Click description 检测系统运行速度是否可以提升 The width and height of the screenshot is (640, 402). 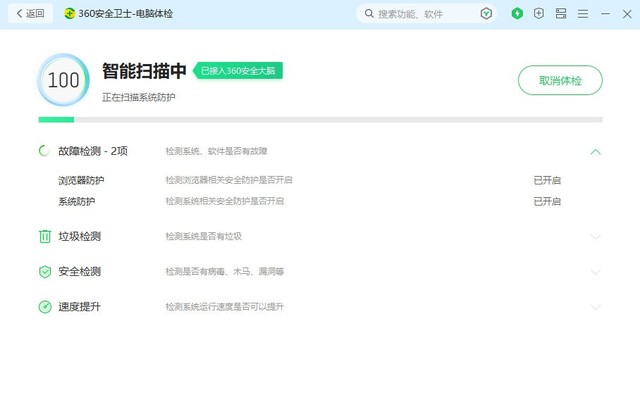(225, 306)
